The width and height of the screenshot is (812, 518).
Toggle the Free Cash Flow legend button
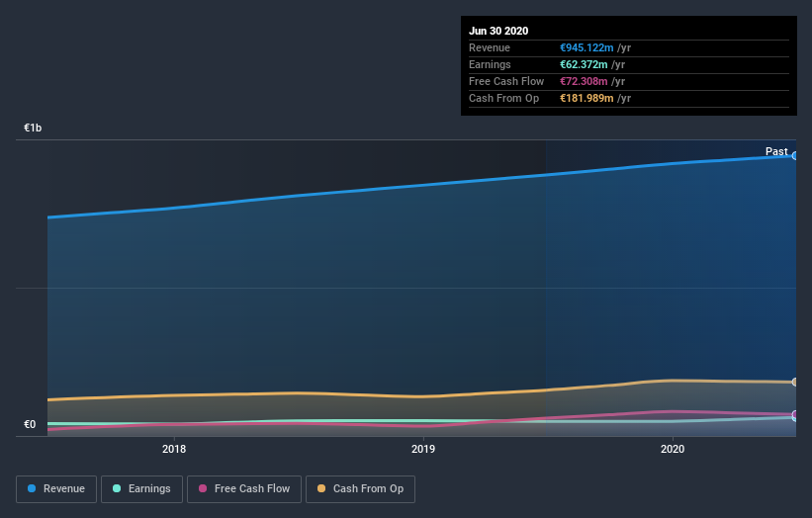[244, 489]
